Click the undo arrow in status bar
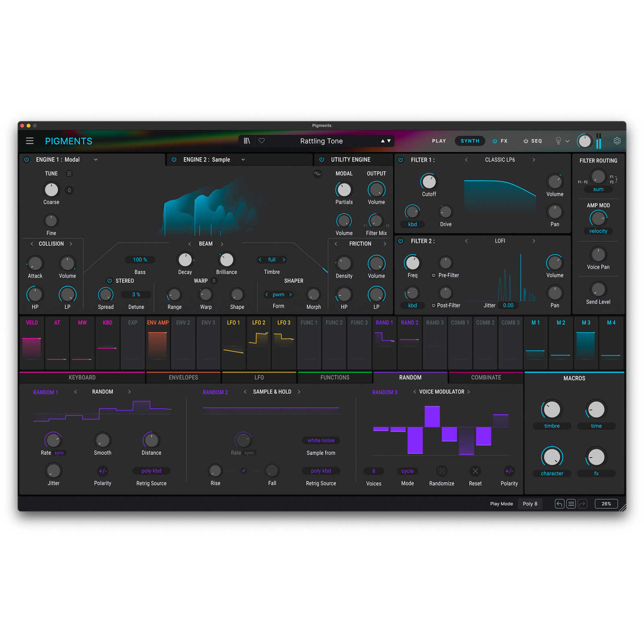Screen dimensions: 644x644 pyautogui.click(x=559, y=504)
